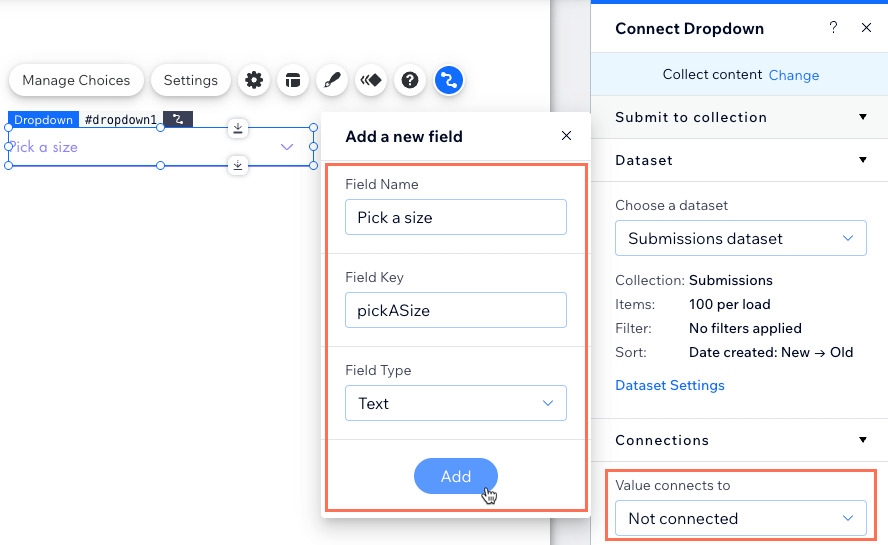This screenshot has width=888, height=545.
Task: Click the Field Name input field
Action: 456,217
